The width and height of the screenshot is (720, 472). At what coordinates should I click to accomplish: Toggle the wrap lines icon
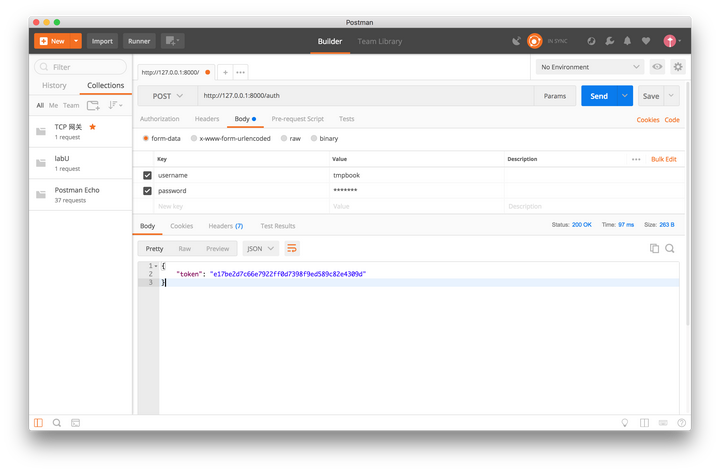[292, 248]
